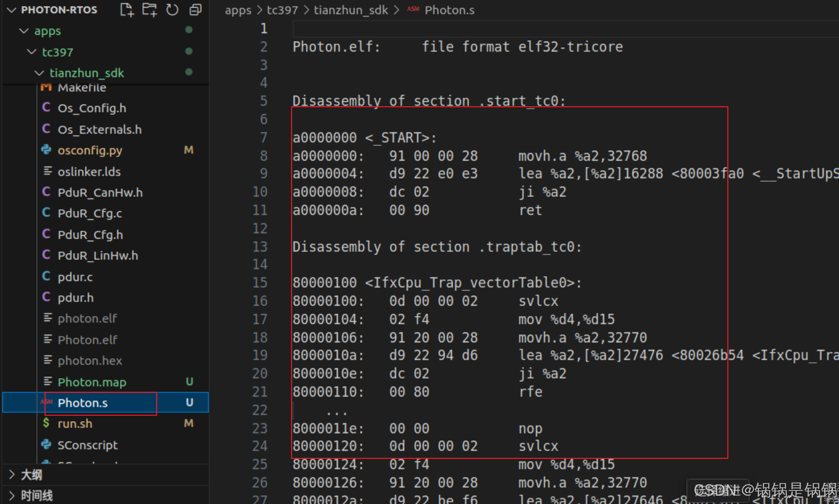This screenshot has width=839, height=504.
Task: Refresh the explorer file tree
Action: (172, 10)
